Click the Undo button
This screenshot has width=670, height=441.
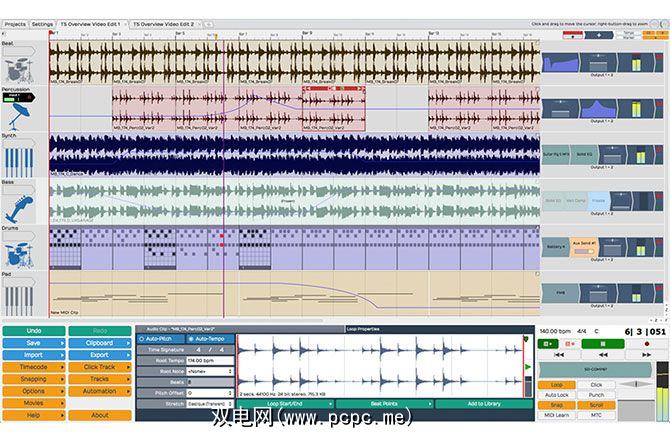pyautogui.click(x=34, y=331)
